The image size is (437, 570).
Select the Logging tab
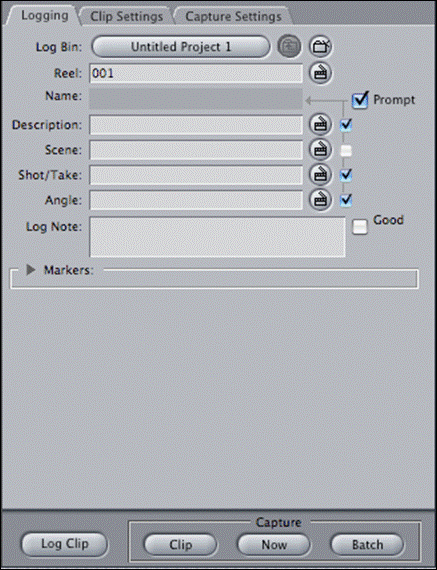point(44,16)
